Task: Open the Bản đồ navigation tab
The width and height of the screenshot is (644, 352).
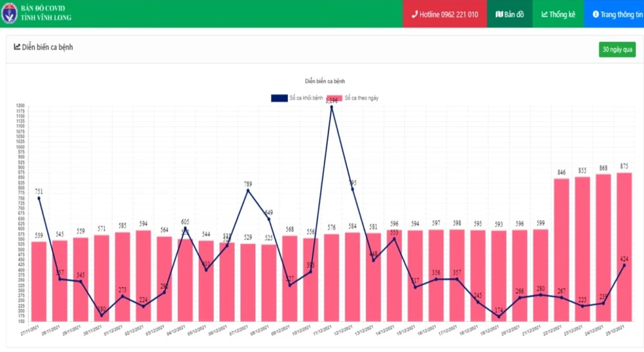Action: [x=509, y=14]
